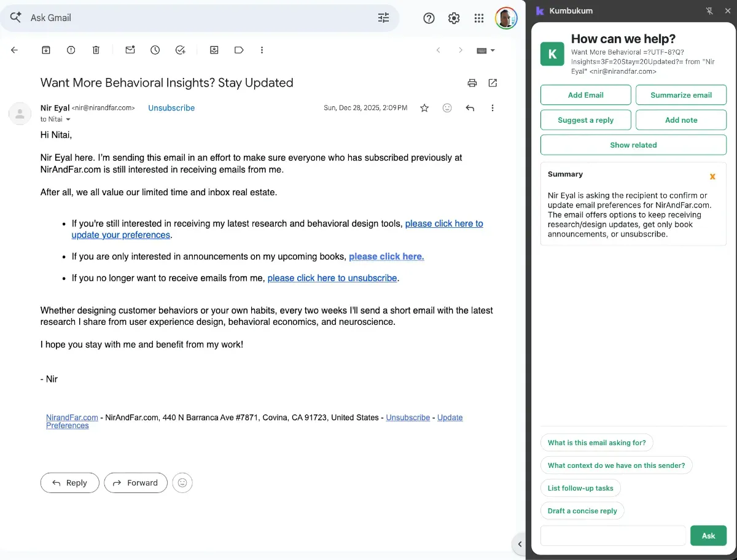Open the Google apps grid
Image resolution: width=737 pixels, height=560 pixels.
[479, 18]
